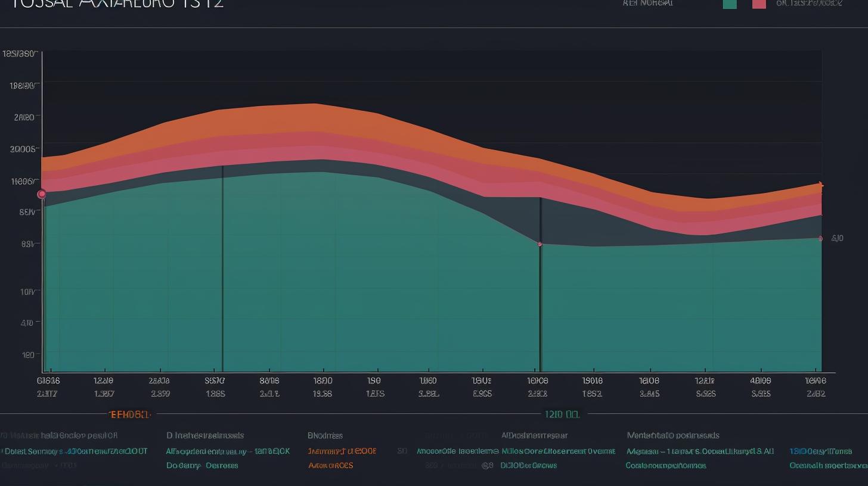868x486 pixels.
Task: Click the gray label left of the green swatch
Action: tap(647, 3)
